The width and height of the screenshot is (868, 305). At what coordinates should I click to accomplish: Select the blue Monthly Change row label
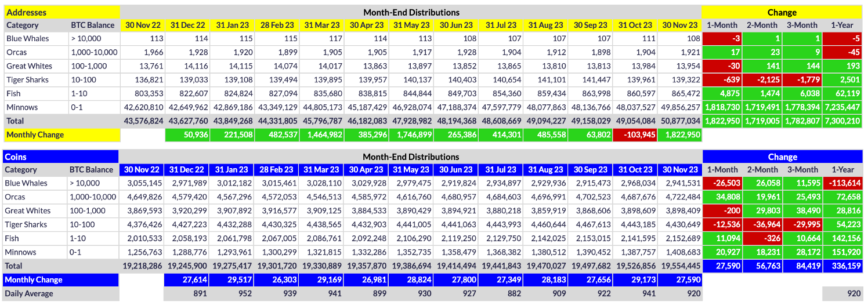pos(61,279)
